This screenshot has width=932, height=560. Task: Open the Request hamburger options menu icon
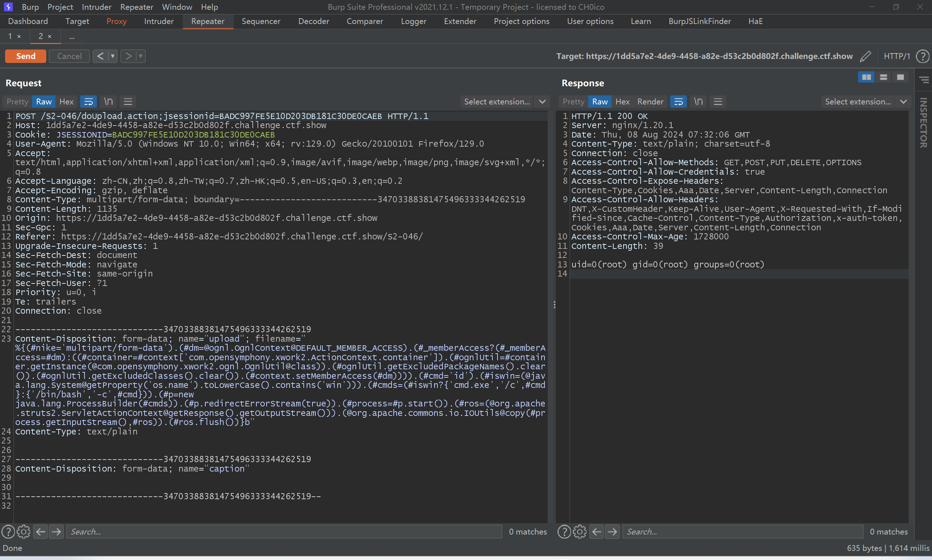click(128, 102)
